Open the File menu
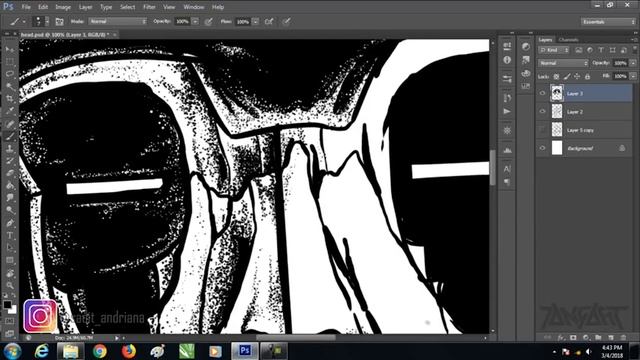The height and width of the screenshot is (360, 640). 26,7
